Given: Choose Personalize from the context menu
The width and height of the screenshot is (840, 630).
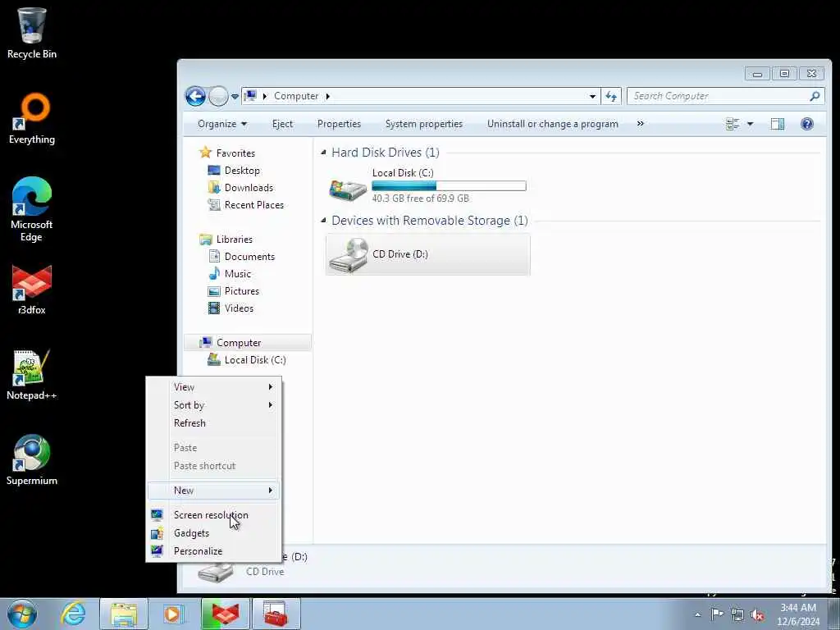Looking at the screenshot, I should tap(214, 550).
